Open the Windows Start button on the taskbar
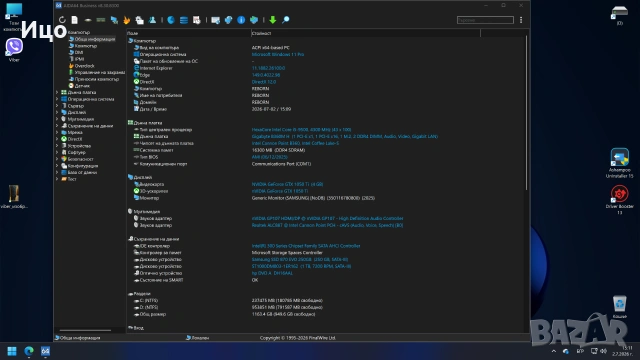The image size is (640, 360). point(12,351)
